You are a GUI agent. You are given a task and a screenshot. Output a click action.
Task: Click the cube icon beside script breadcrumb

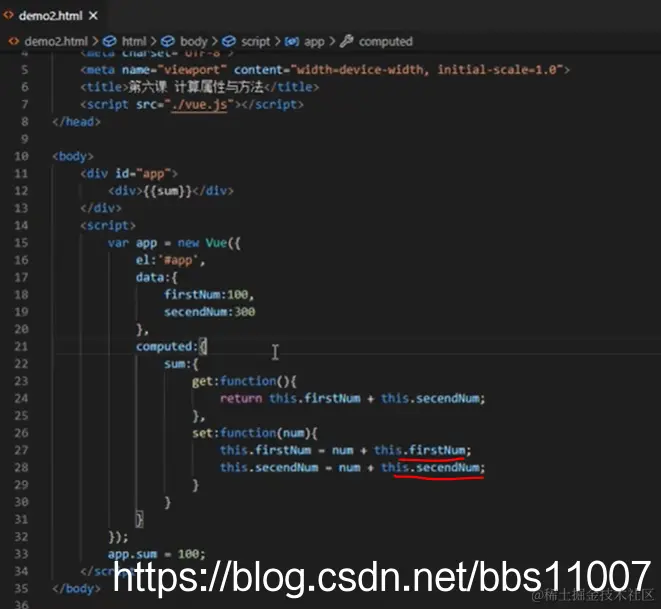tap(229, 41)
